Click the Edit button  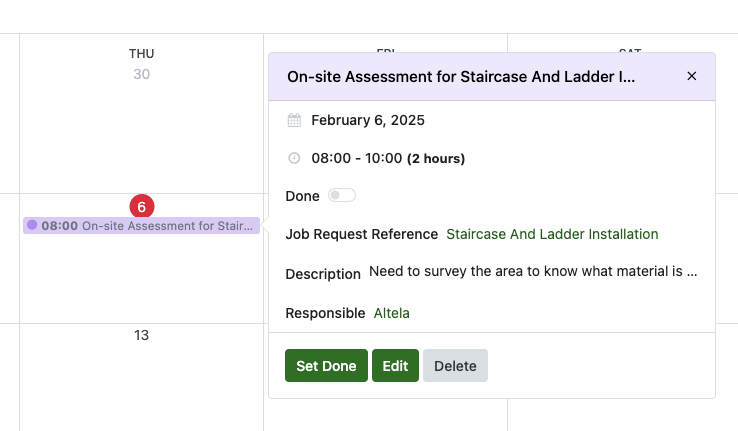click(x=395, y=366)
